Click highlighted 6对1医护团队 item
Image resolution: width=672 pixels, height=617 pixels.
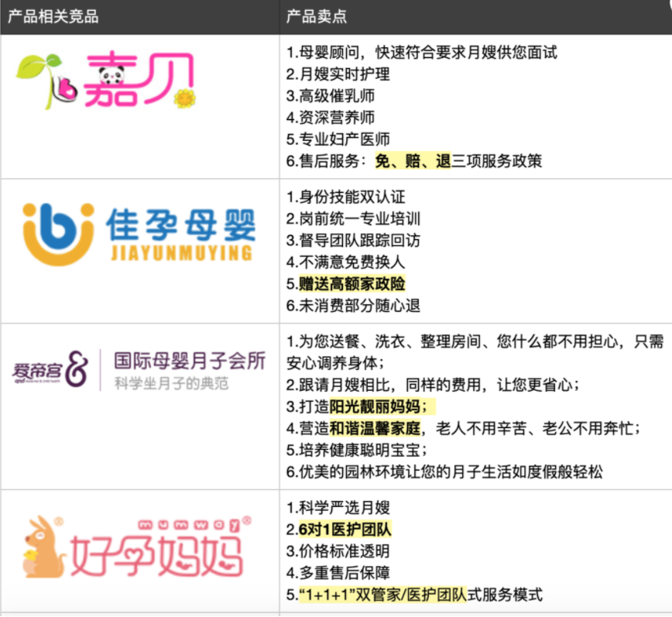coord(345,530)
